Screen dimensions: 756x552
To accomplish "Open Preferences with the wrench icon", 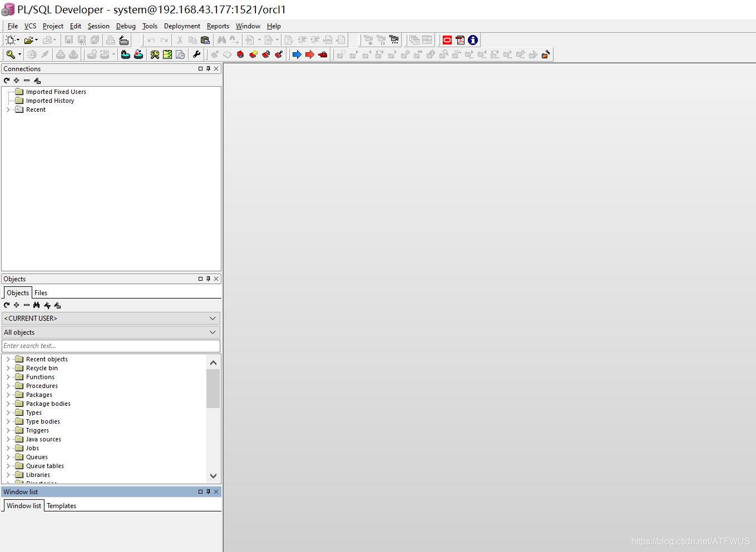I will pos(196,54).
